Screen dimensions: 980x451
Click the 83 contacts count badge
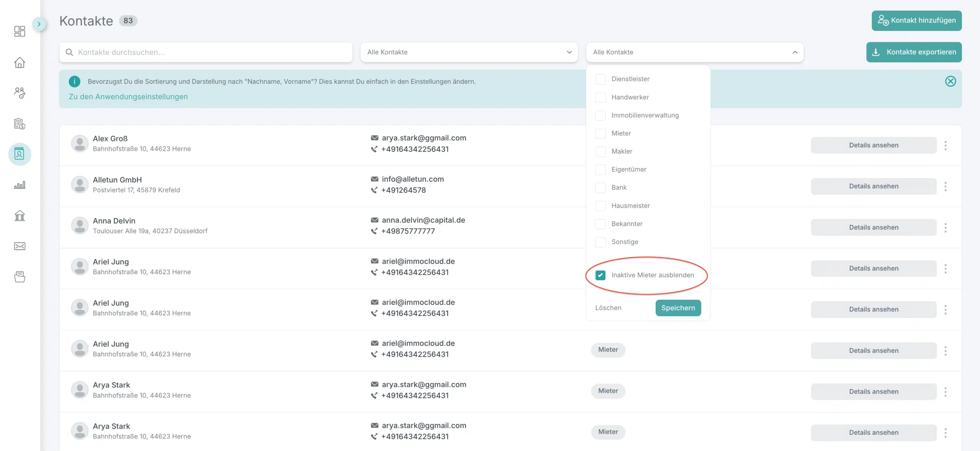[x=128, y=21]
